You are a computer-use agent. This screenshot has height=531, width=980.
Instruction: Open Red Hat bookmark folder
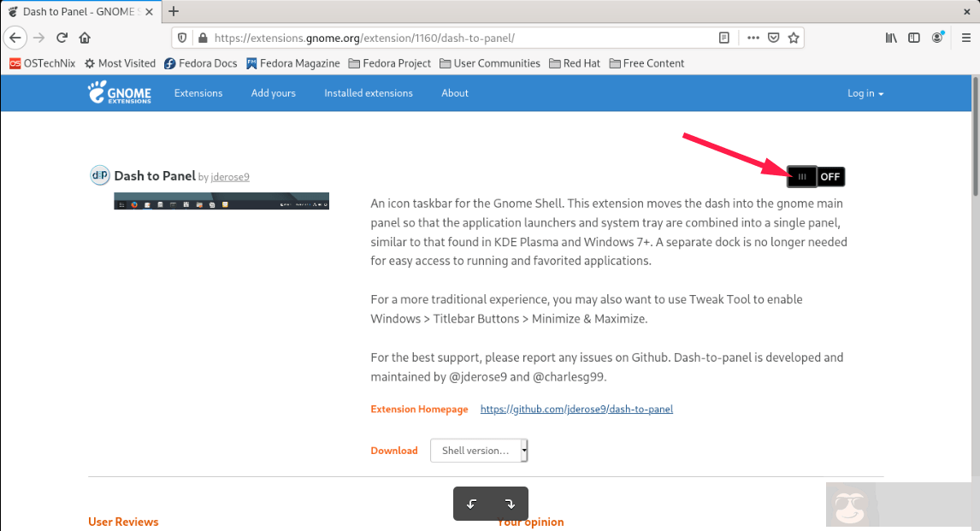[575, 63]
